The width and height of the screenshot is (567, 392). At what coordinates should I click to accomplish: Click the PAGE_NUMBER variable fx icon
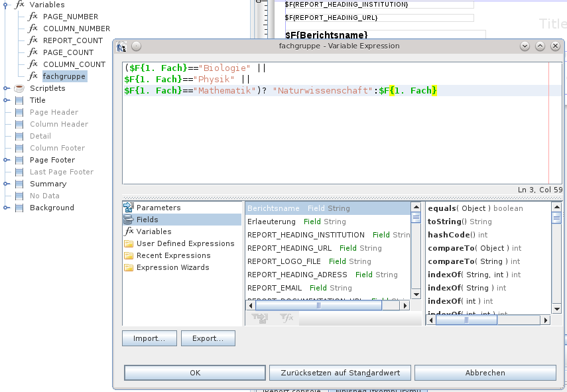tap(33, 17)
